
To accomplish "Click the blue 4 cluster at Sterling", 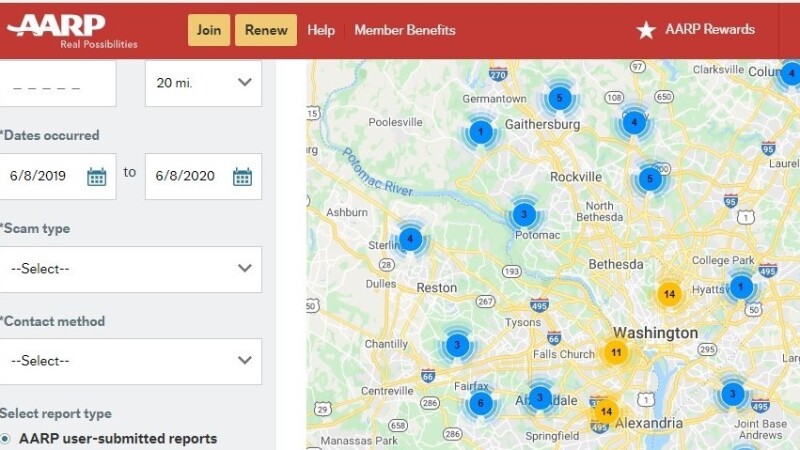I will tap(410, 239).
